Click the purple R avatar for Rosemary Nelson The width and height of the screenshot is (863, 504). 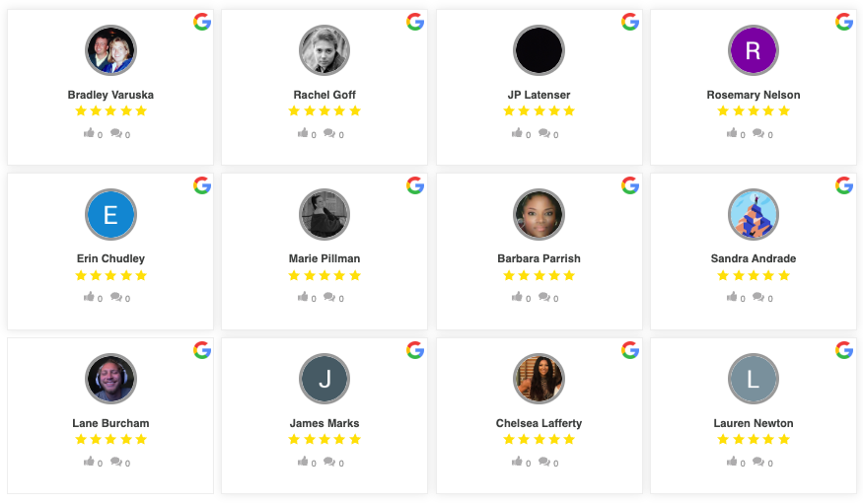coord(754,50)
